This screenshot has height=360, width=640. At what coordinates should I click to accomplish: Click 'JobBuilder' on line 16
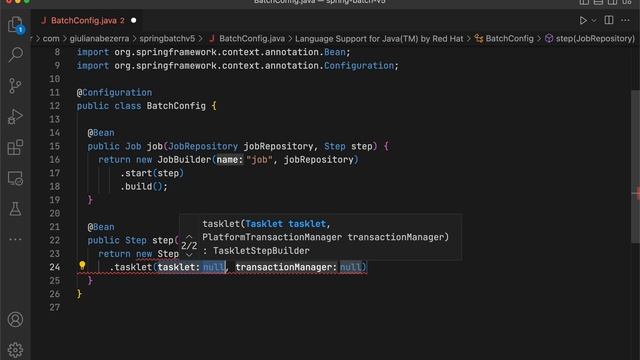tap(184, 160)
